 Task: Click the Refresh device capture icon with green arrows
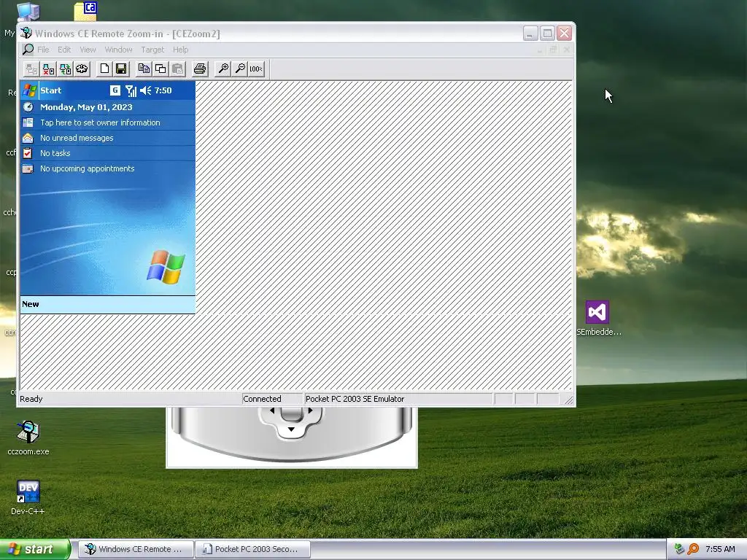(65, 69)
